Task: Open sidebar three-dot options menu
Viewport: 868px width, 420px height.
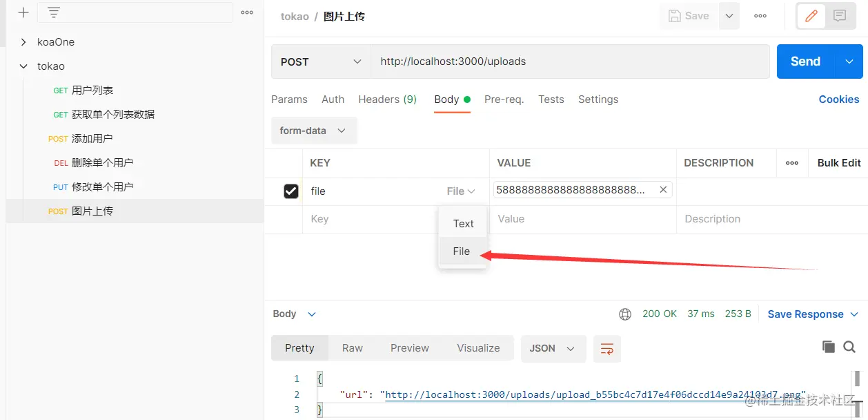Action: (247, 12)
